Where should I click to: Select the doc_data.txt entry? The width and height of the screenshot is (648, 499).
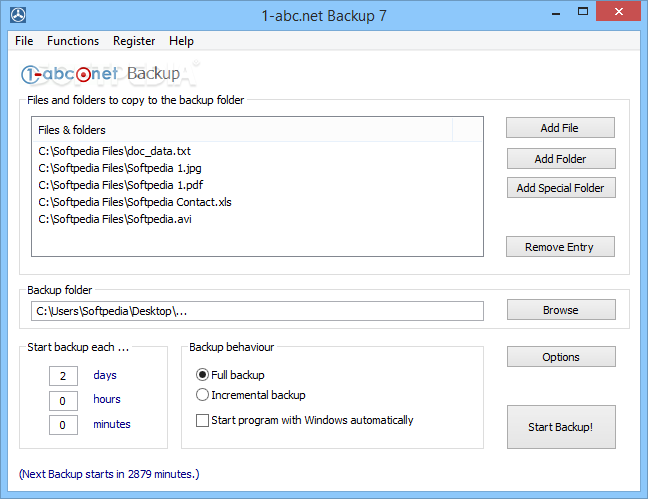pyautogui.click(x=114, y=151)
